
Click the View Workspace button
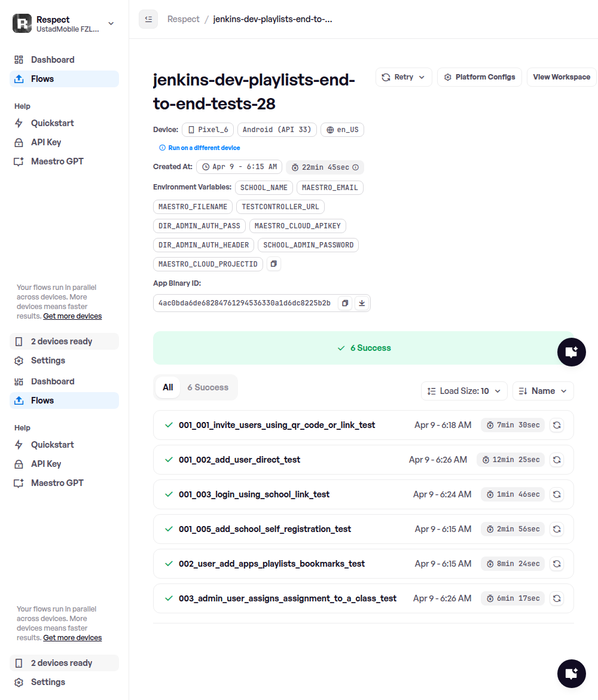click(561, 77)
